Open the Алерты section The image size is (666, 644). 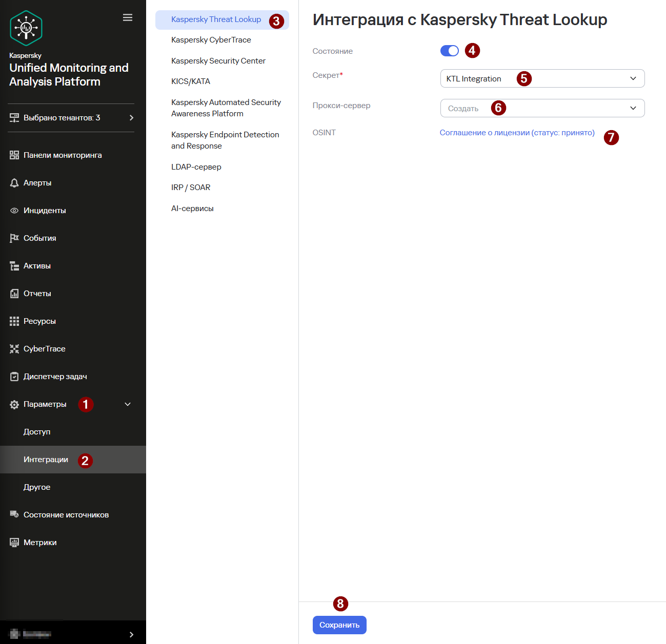(37, 183)
